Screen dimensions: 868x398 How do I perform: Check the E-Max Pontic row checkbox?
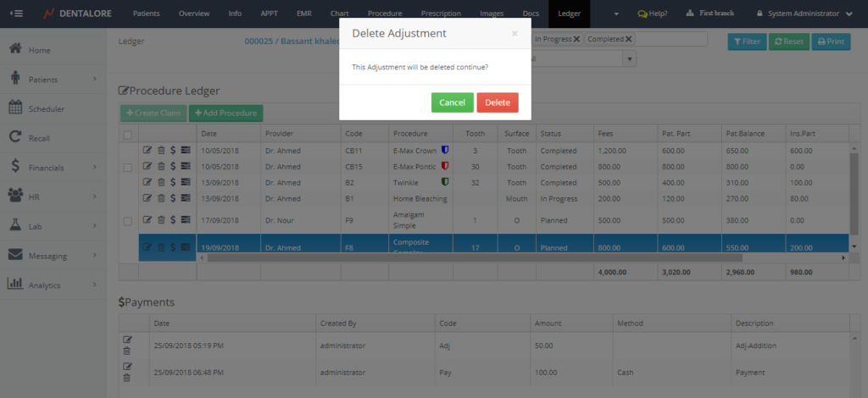click(127, 167)
